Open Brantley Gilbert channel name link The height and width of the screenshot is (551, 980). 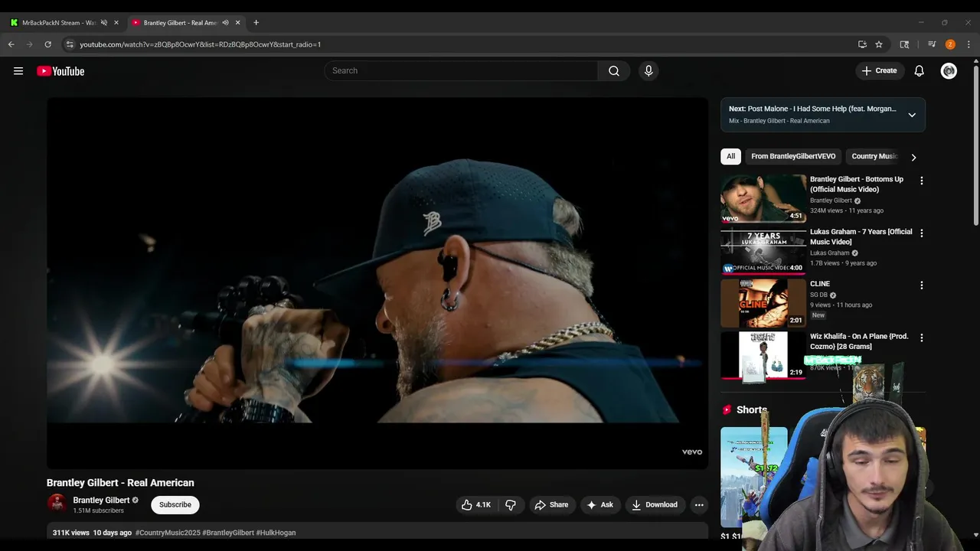(101, 500)
